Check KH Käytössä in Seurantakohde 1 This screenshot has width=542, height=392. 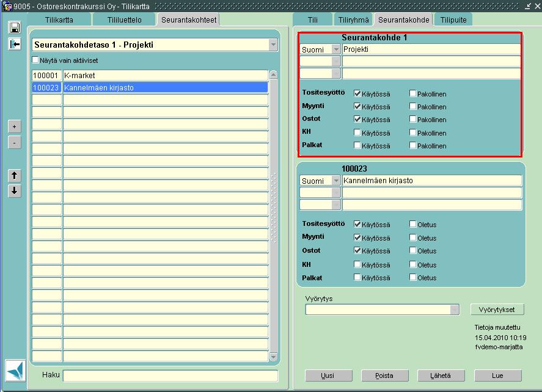[357, 132]
